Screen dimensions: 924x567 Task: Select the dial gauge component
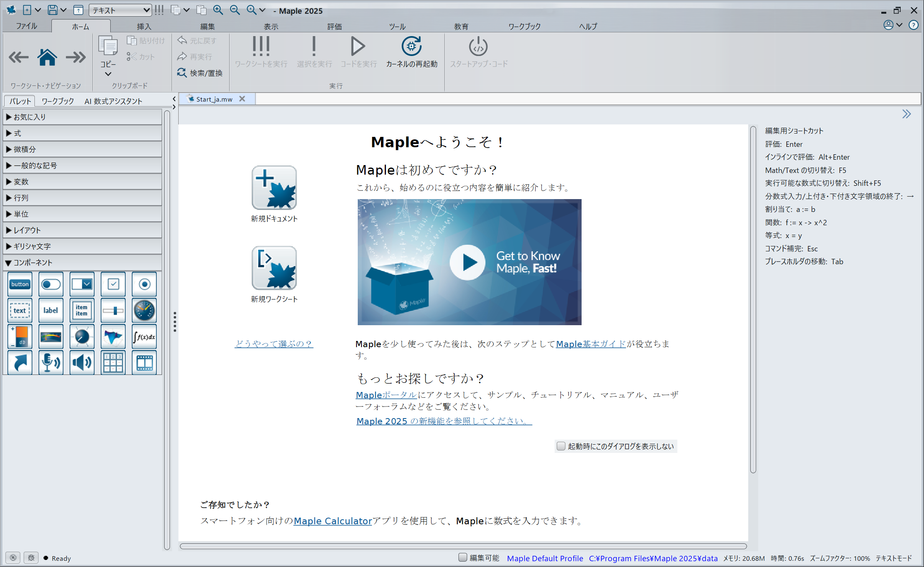click(144, 310)
